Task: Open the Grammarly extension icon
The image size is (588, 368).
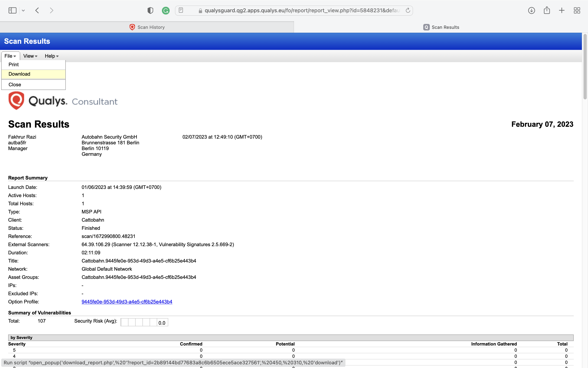Action: pyautogui.click(x=166, y=10)
